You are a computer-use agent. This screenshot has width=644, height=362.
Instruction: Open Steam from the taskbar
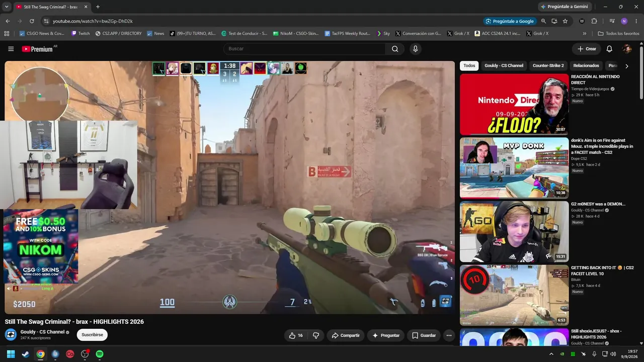pyautogui.click(x=25, y=354)
